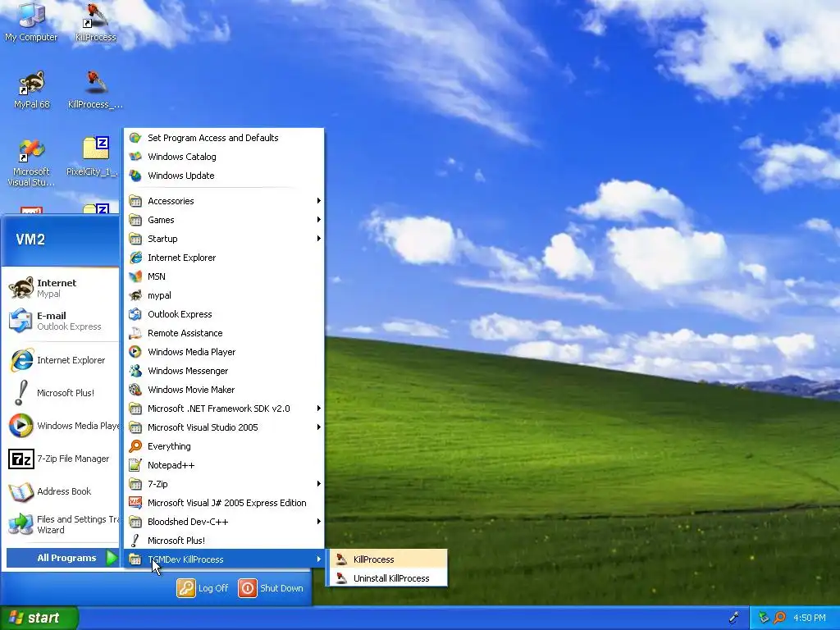Expand Bloodshed Dev-C++ submenu

tap(224, 521)
